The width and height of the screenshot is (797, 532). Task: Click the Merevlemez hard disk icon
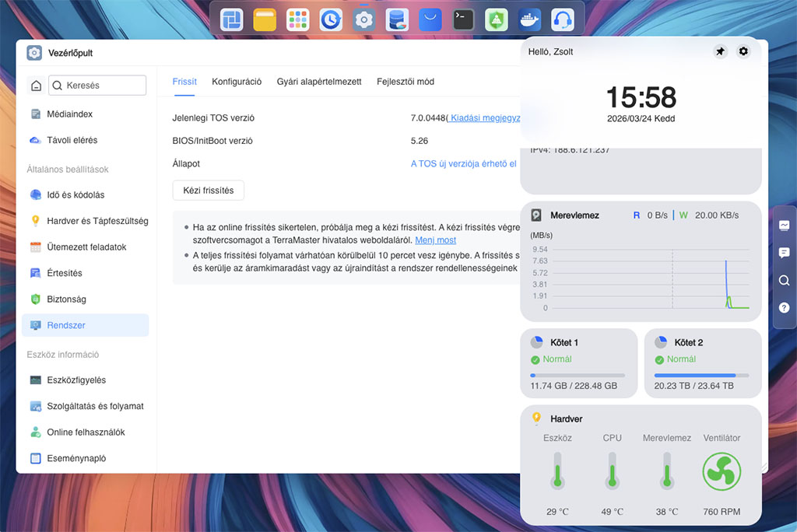click(x=536, y=215)
